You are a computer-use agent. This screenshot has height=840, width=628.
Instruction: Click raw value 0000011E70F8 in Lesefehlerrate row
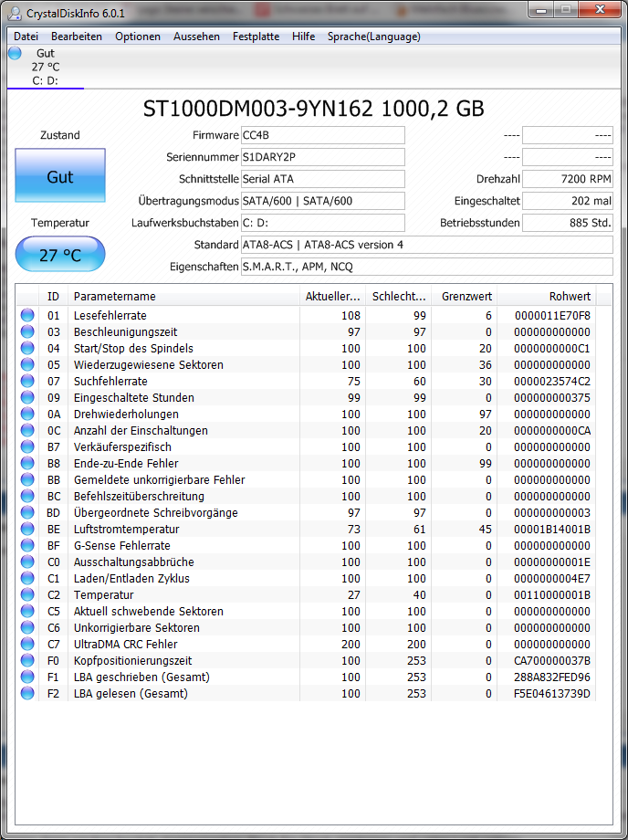(x=552, y=316)
